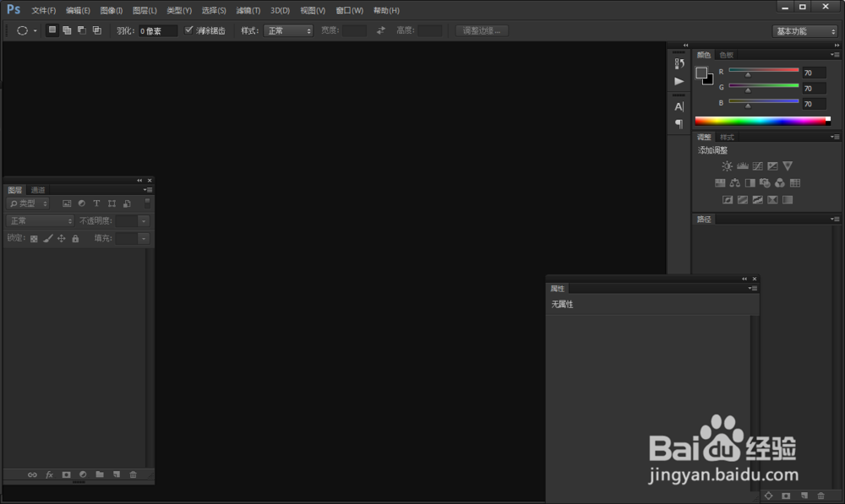Collapse the Layers panel with double arrows

pyautogui.click(x=139, y=181)
